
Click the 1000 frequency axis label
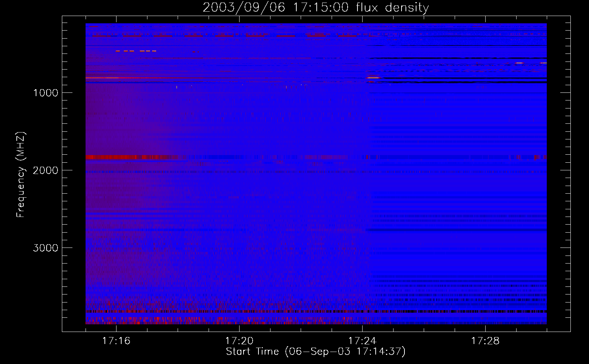click(x=46, y=93)
